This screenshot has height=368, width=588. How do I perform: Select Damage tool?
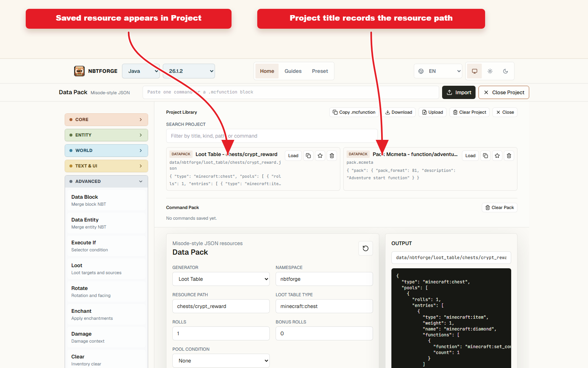[x=106, y=337]
